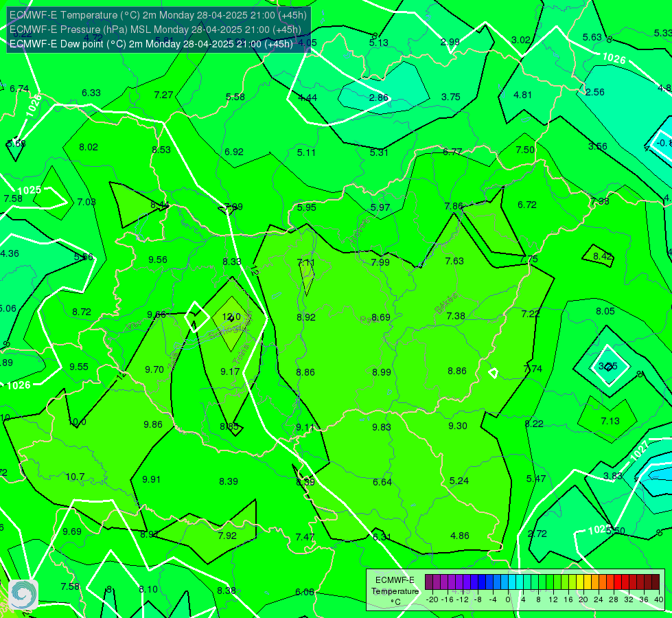Screen dimensions: 672x618
Task: Click the 8.05 temperature value
Action: pos(605,311)
